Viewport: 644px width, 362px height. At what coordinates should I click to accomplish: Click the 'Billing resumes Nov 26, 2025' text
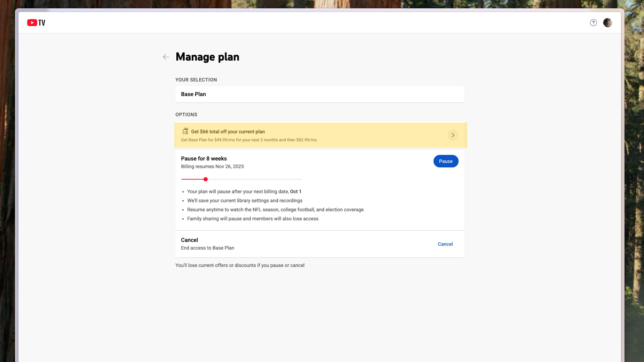[x=212, y=166]
